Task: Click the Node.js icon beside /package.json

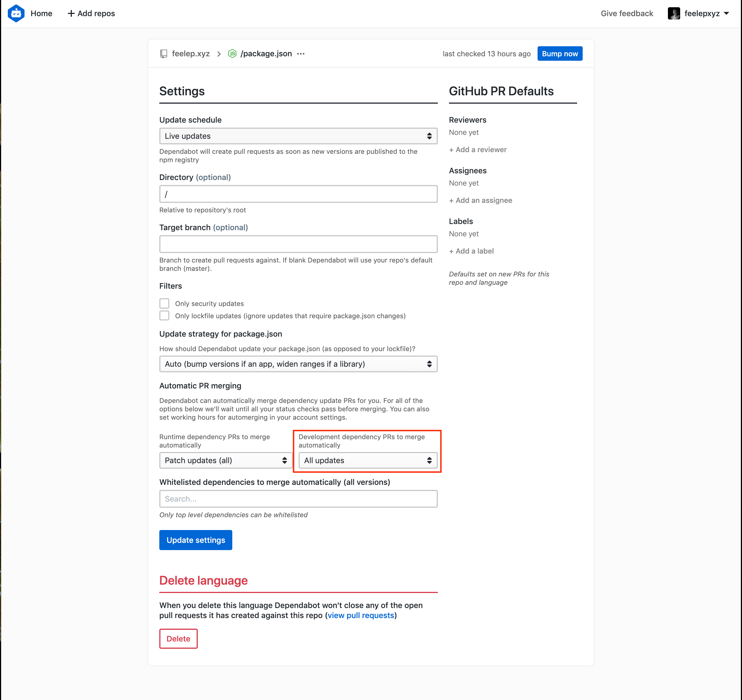Action: click(x=232, y=54)
